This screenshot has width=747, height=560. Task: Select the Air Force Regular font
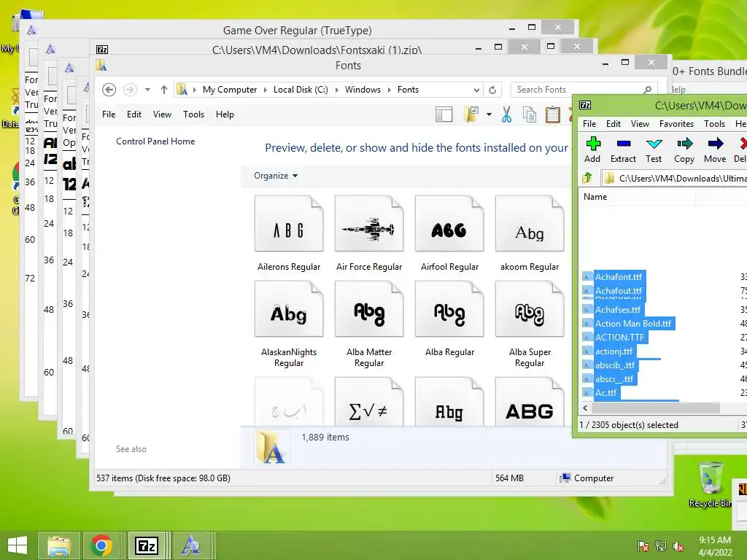pyautogui.click(x=369, y=233)
